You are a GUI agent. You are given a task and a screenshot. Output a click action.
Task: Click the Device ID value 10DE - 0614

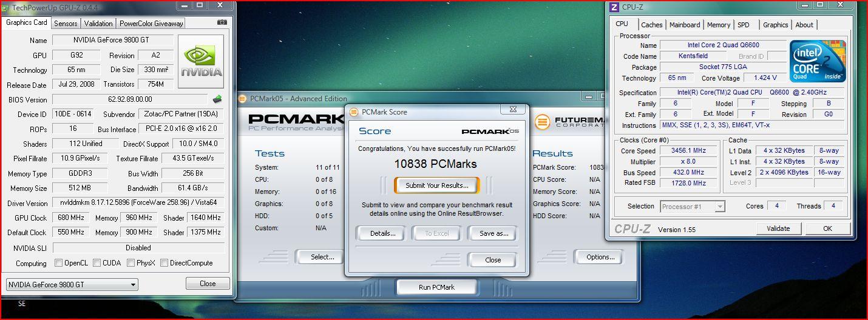point(75,114)
